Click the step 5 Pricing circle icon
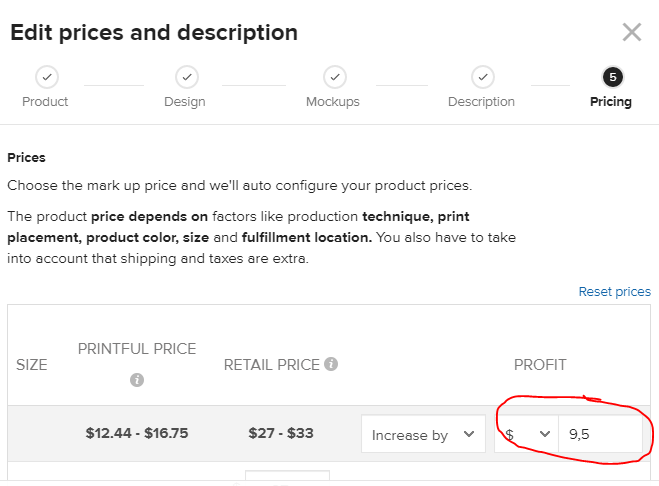Viewport: 659px width, 486px height. pos(611,77)
